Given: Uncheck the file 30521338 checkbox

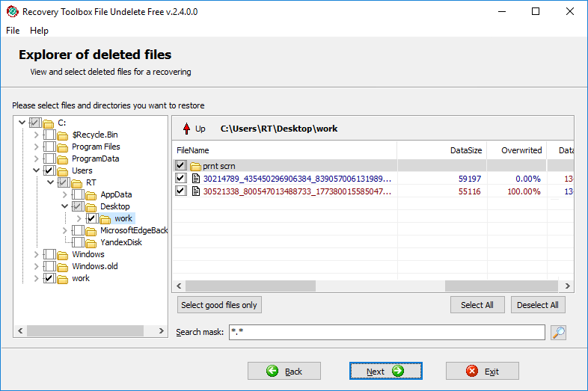Looking at the screenshot, I should pyautogui.click(x=180, y=191).
